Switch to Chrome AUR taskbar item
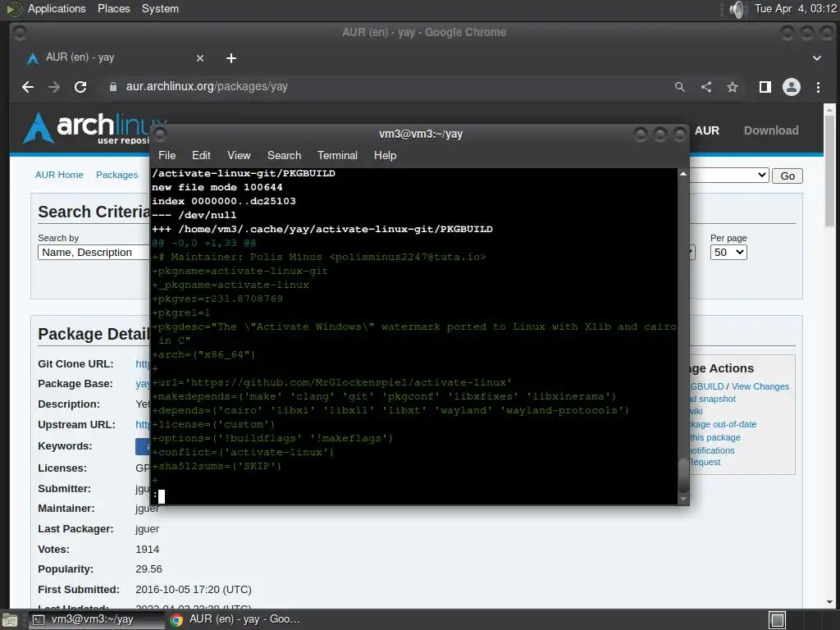The height and width of the screenshot is (630, 840). click(x=235, y=620)
